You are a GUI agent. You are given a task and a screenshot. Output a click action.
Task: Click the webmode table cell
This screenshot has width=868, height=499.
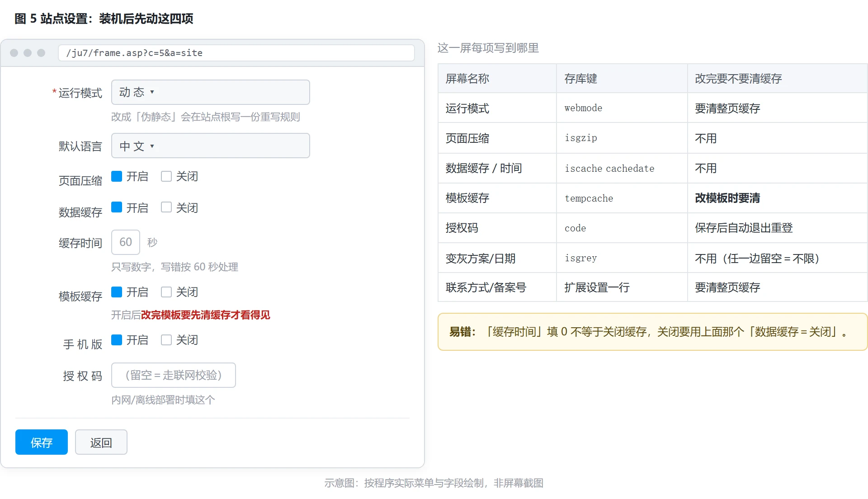pyautogui.click(x=622, y=108)
